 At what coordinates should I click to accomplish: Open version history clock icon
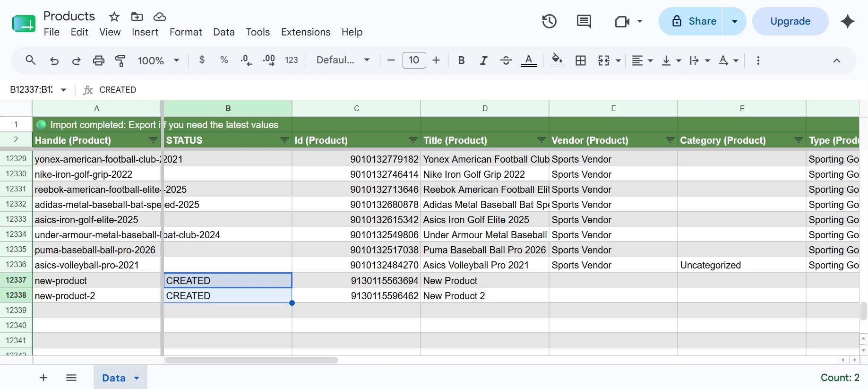(x=549, y=21)
